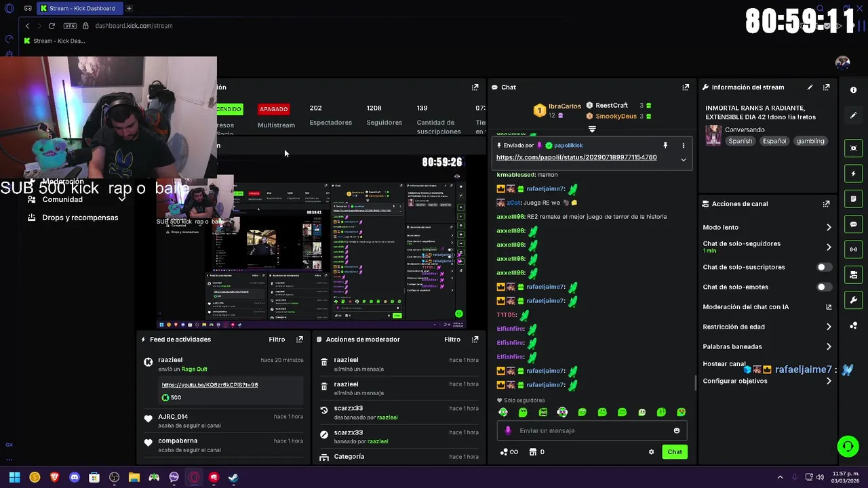Screen dimensions: 868x488
Task: Click the Español tag
Action: tap(774, 141)
